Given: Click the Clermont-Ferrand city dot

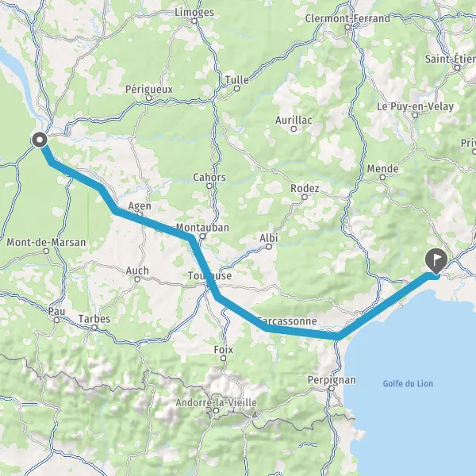Looking at the screenshot, I should pos(347,27).
